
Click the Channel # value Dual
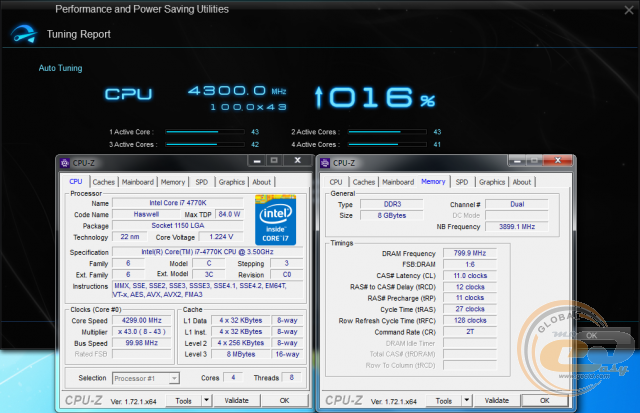click(517, 204)
